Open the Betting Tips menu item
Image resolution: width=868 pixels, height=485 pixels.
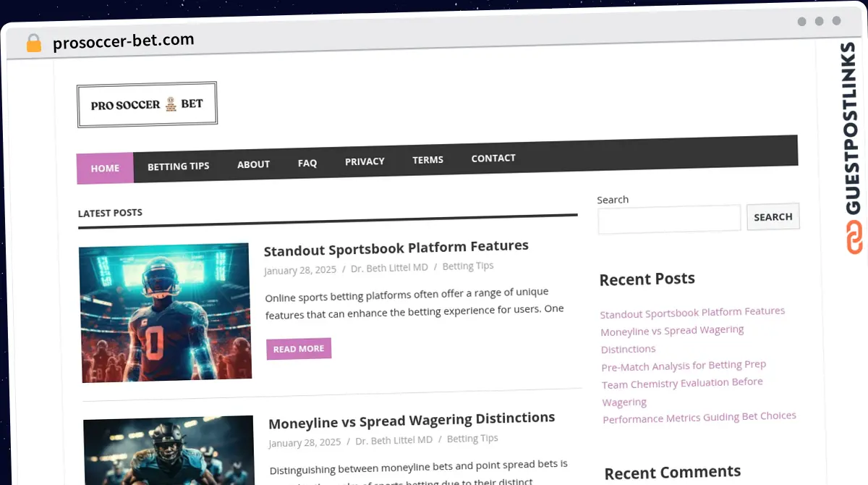[178, 166]
